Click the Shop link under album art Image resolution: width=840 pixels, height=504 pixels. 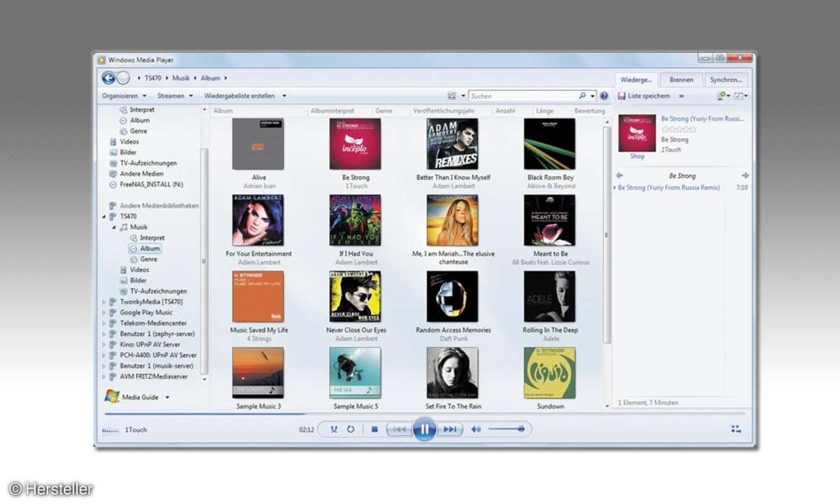pyautogui.click(x=637, y=156)
